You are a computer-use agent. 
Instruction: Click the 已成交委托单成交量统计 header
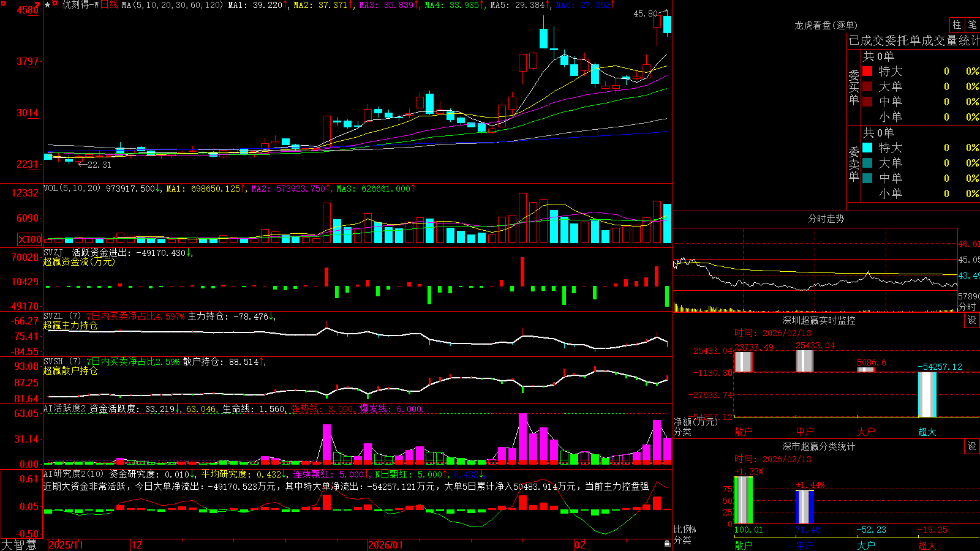914,40
